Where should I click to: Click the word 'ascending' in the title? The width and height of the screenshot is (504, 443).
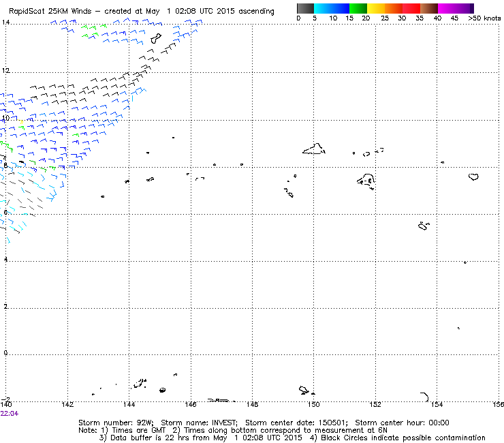[x=256, y=12]
